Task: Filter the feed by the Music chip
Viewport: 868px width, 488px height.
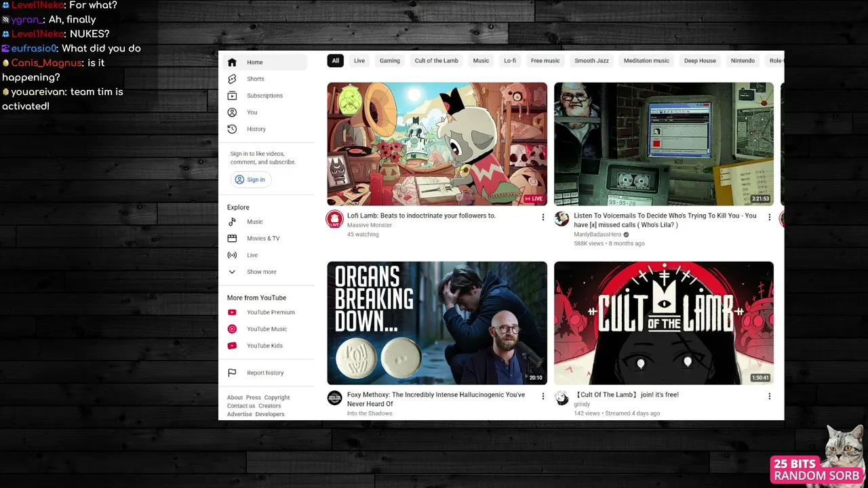Action: coord(481,61)
